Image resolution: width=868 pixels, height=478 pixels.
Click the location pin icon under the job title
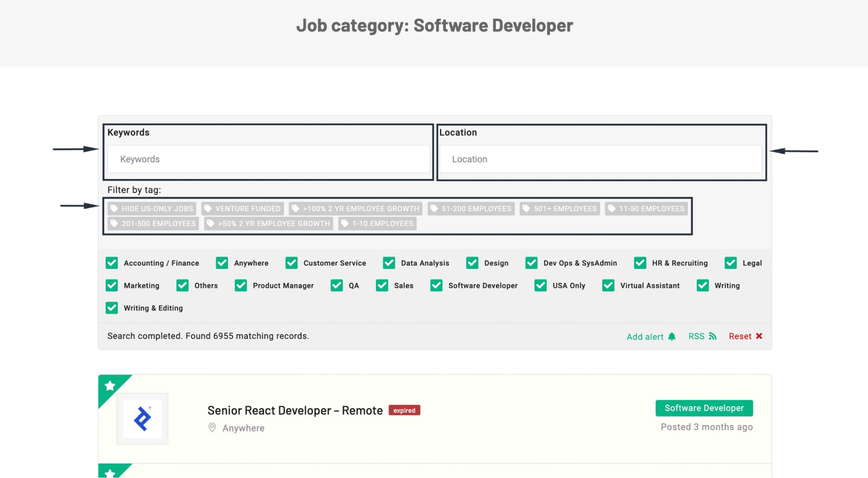pos(212,428)
